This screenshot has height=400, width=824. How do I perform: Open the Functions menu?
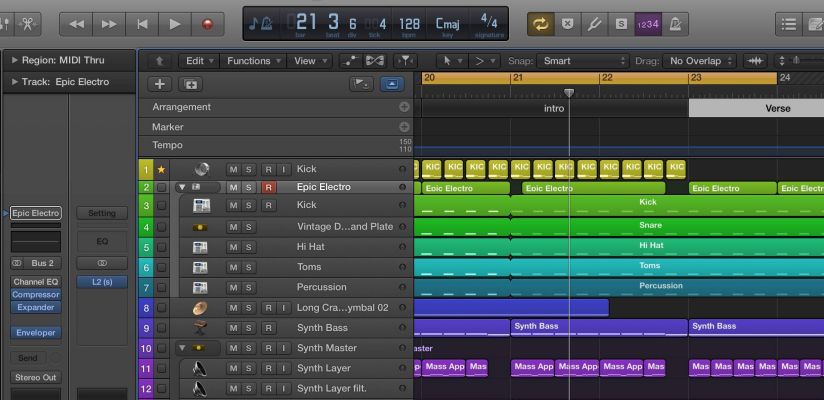tap(253, 61)
